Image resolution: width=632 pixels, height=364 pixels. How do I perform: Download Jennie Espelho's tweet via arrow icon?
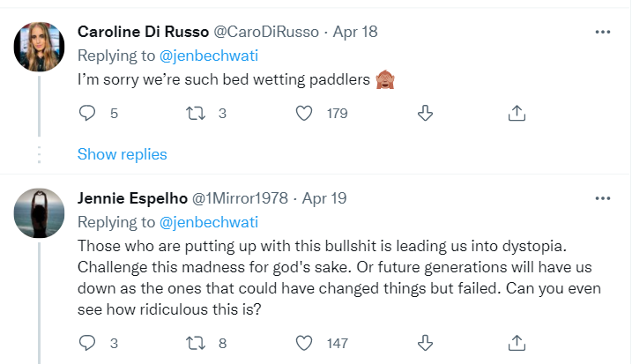[x=425, y=343]
